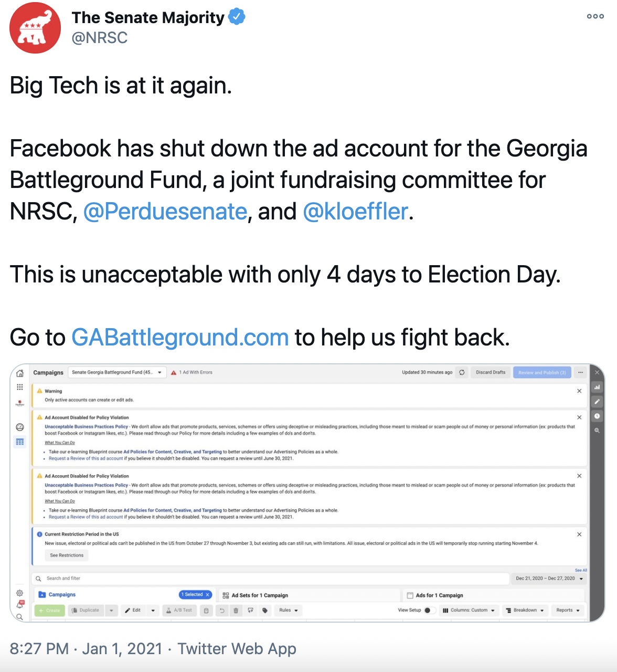Image resolution: width=617 pixels, height=672 pixels.
Task: Toggle the View Setup switch
Action: [x=430, y=610]
